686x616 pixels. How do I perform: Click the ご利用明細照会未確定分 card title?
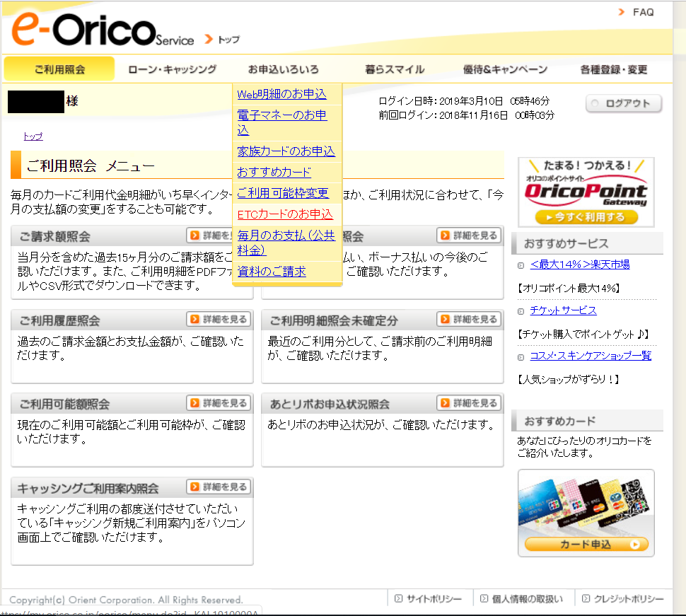(333, 320)
